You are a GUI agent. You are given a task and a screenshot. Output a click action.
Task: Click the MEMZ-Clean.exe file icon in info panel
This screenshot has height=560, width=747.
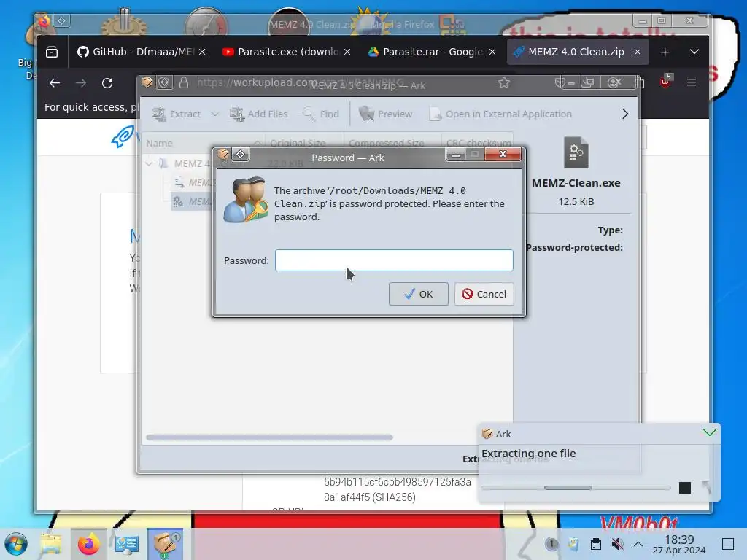tap(576, 152)
